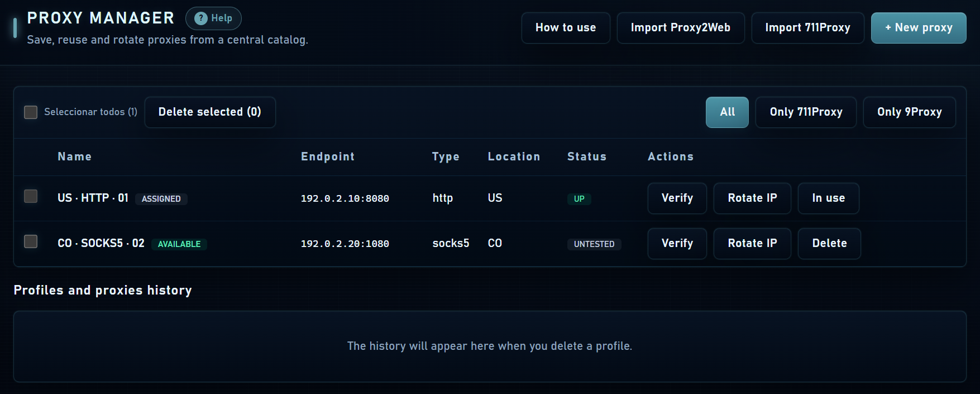Click the UNTESTED status badge

tap(594, 244)
